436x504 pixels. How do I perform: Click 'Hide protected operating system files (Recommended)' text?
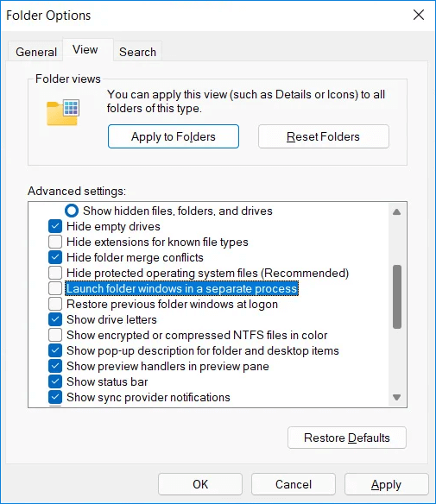(x=208, y=274)
